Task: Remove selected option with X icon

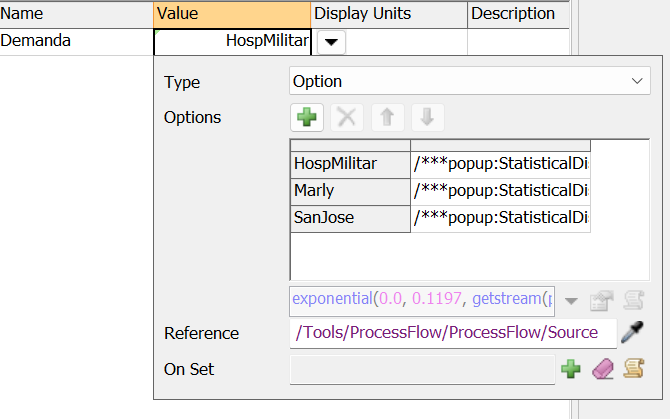Action: pyautogui.click(x=347, y=117)
